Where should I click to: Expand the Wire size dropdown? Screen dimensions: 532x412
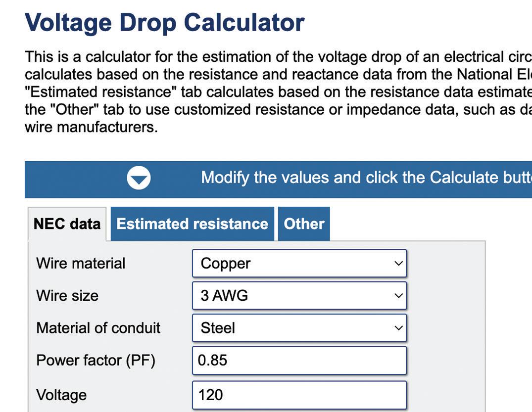pos(298,296)
